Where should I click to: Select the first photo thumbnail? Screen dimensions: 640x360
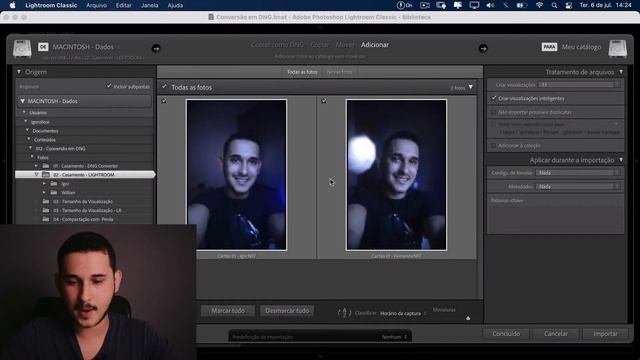click(x=236, y=175)
